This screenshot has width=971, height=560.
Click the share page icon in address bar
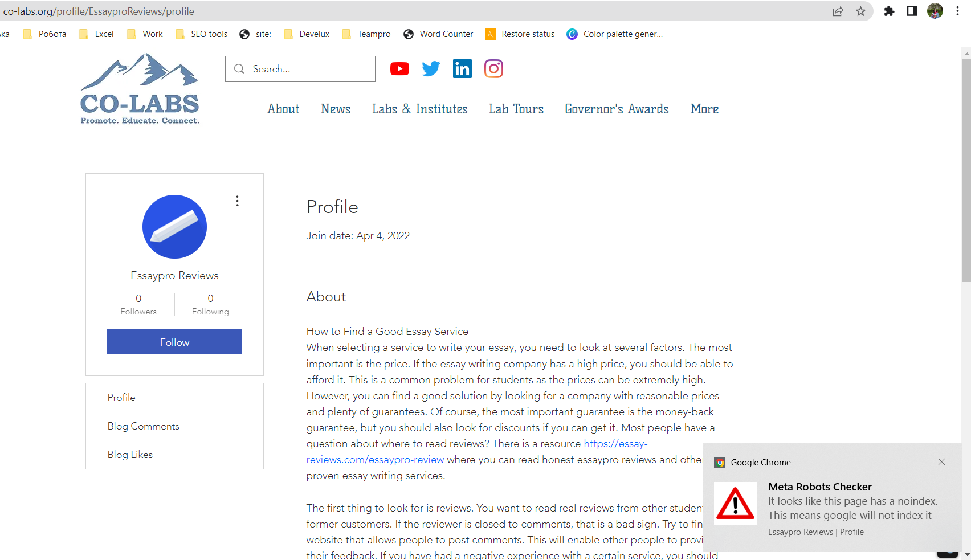coord(838,11)
